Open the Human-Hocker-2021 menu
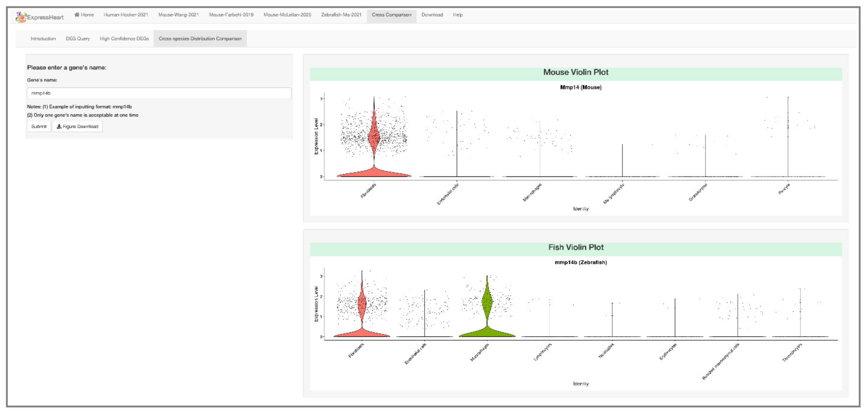Image resolution: width=868 pixels, height=415 pixels. pos(126,15)
